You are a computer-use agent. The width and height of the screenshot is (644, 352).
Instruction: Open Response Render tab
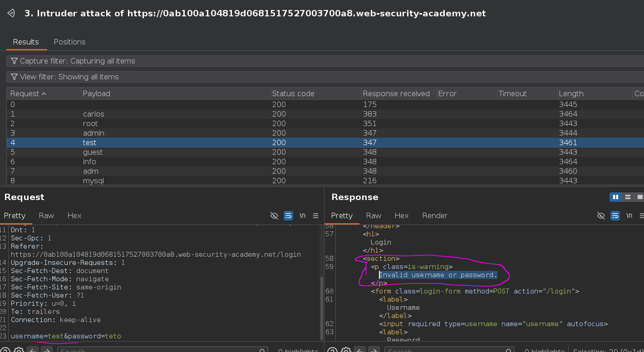click(435, 215)
